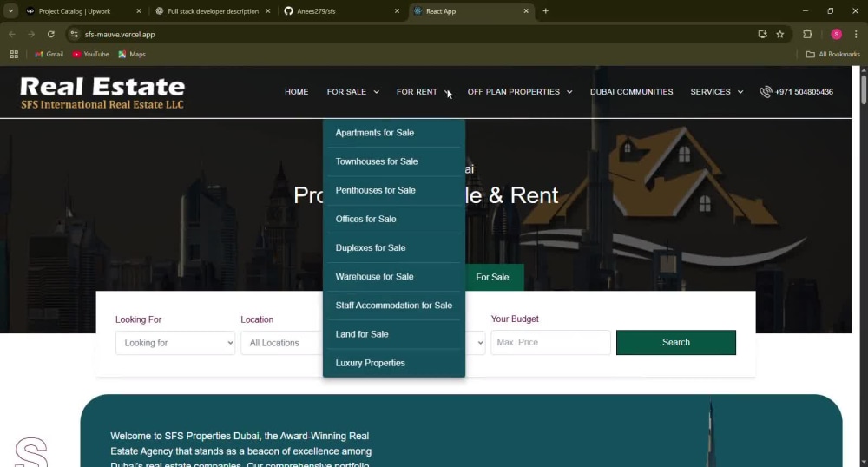Viewport: 868px width, 467px height.
Task: Open All Bookmarks folder
Action: tap(832, 54)
